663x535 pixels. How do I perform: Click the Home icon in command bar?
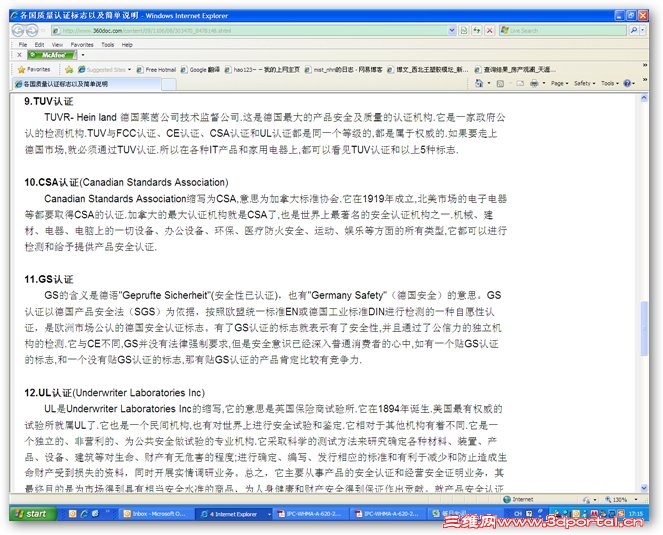click(479, 83)
